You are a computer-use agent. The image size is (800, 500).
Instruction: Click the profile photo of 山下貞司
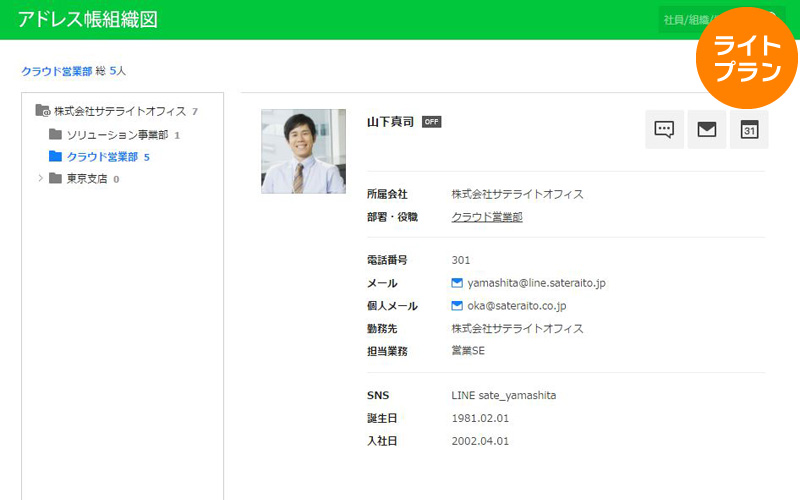tap(303, 151)
